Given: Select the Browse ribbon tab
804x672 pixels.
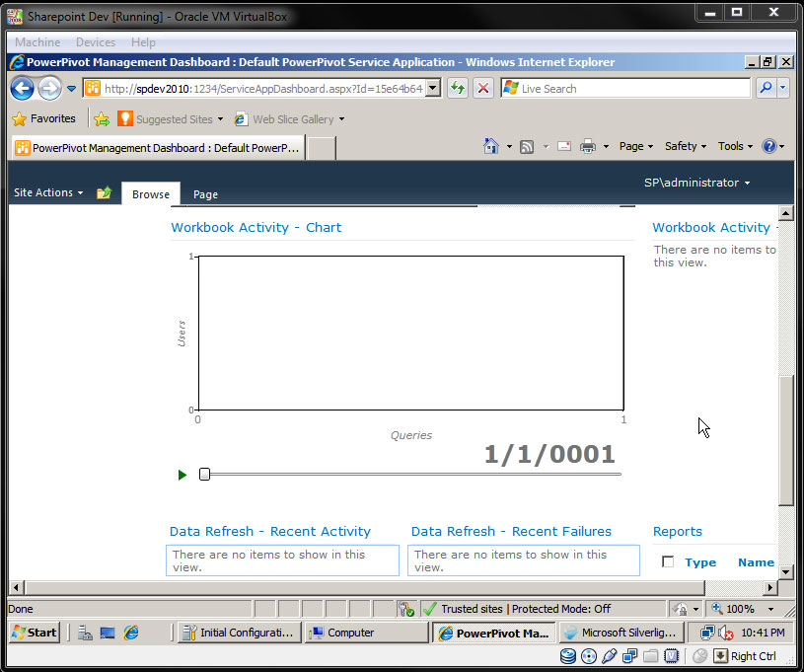Looking at the screenshot, I should [x=151, y=194].
